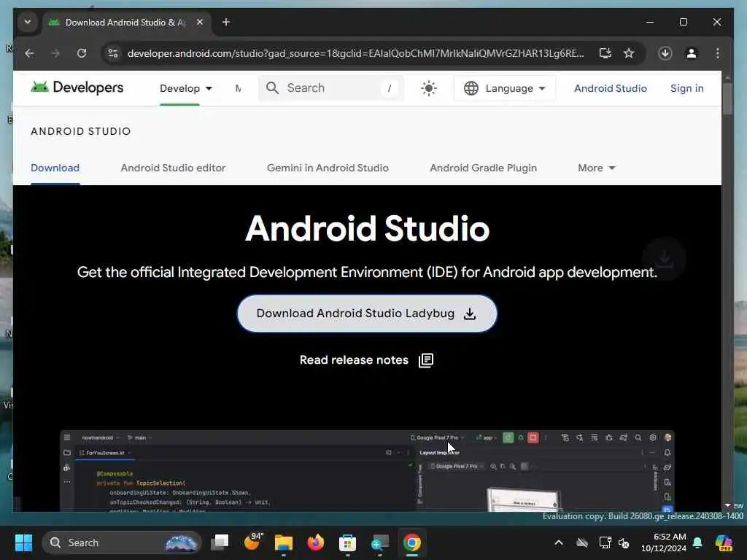This screenshot has height=560, width=747.
Task: Click the Developers site search field
Action: (x=331, y=88)
